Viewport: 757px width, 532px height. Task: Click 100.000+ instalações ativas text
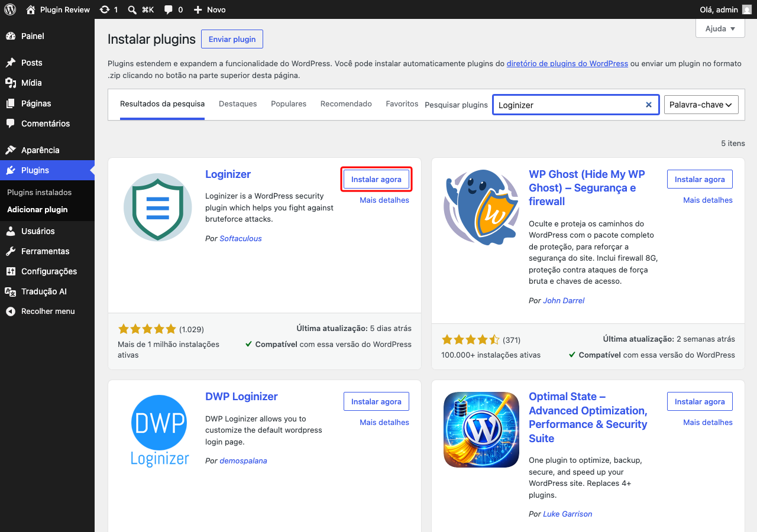[491, 355]
